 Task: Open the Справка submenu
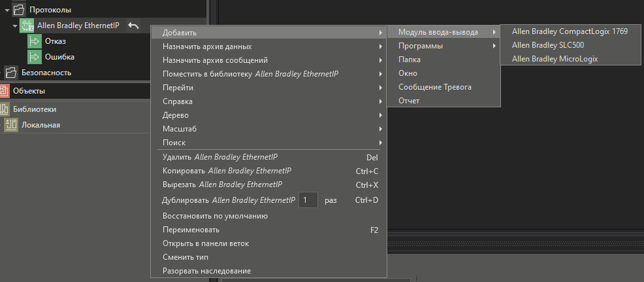coord(268,101)
